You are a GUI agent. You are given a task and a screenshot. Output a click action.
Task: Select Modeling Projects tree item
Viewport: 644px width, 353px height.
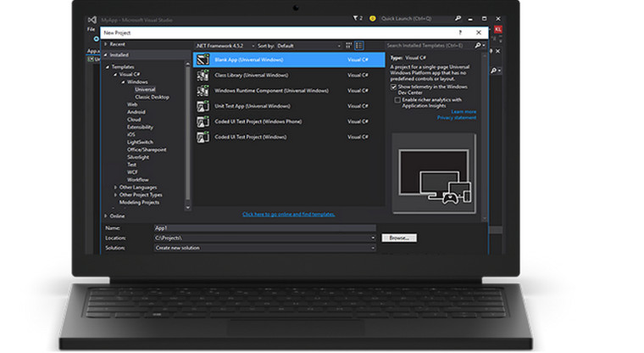[x=139, y=203]
